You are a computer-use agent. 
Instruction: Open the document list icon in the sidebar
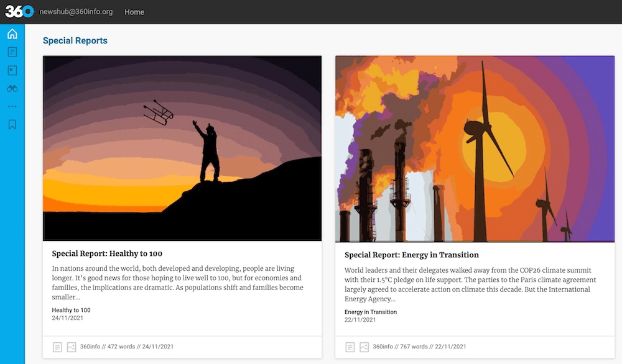[12, 52]
